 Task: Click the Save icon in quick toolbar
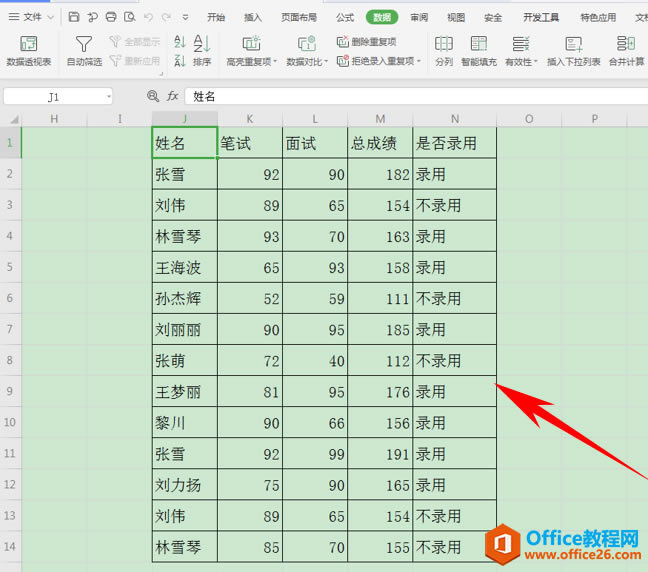click(x=74, y=17)
